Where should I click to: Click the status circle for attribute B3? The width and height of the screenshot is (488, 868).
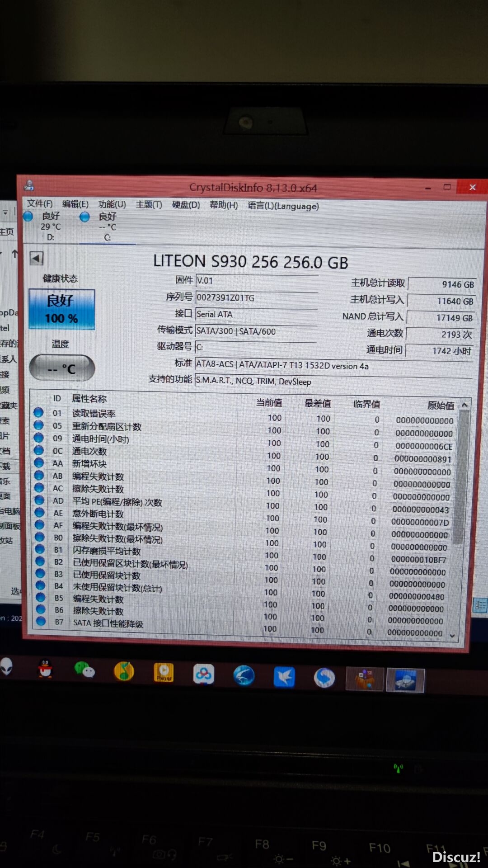[40, 573]
